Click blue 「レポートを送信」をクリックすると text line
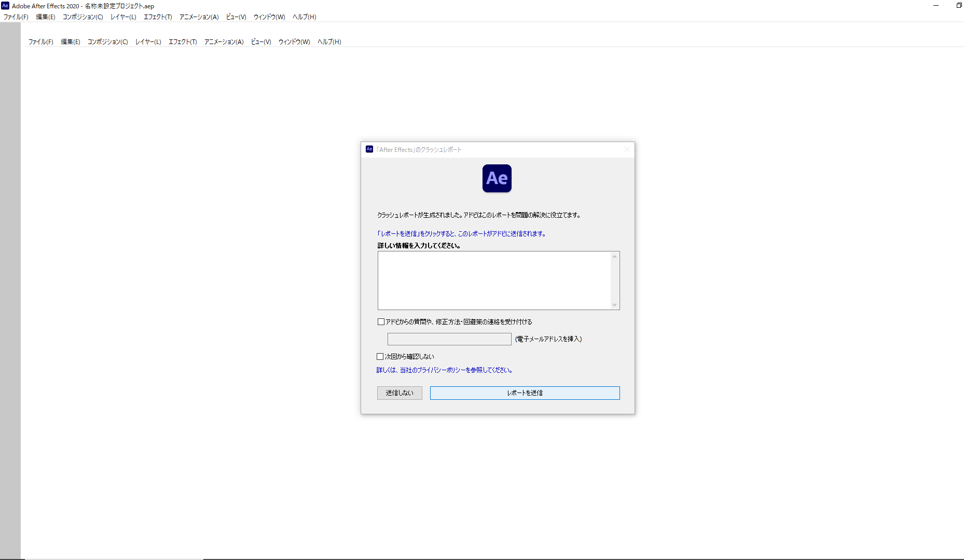 point(461,234)
